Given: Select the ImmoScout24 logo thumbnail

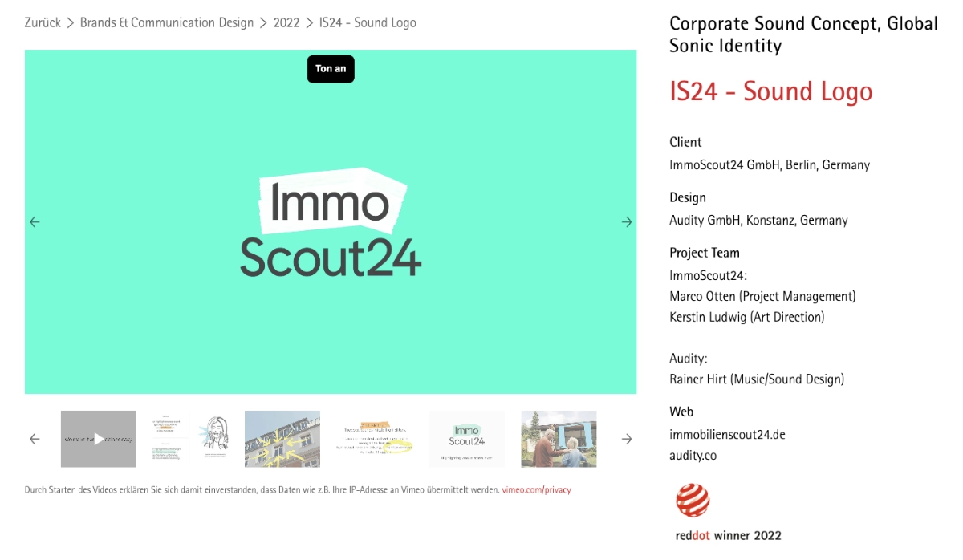Looking at the screenshot, I should point(467,439).
